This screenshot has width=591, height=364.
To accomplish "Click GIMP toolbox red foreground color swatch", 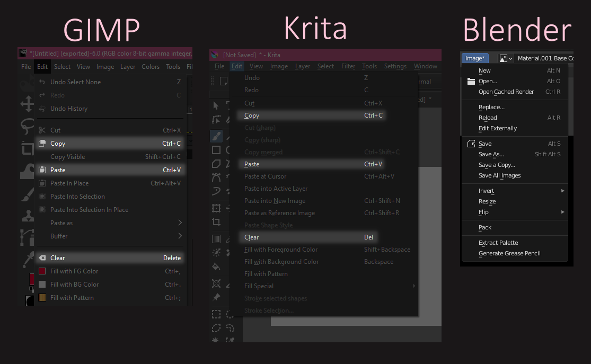I will (x=32, y=279).
